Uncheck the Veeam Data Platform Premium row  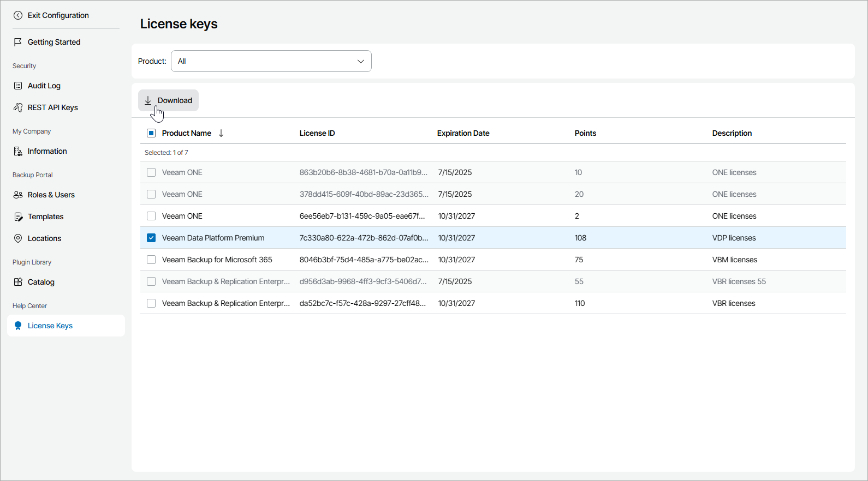point(151,238)
